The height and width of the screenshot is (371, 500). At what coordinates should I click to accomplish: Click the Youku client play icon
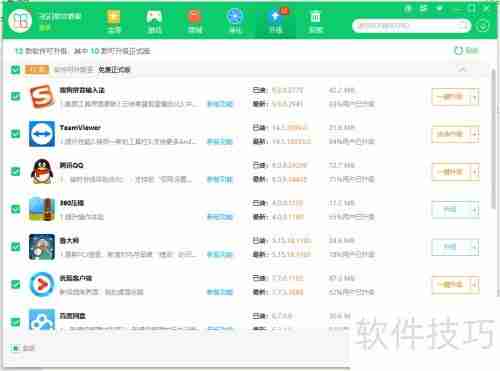(42, 284)
